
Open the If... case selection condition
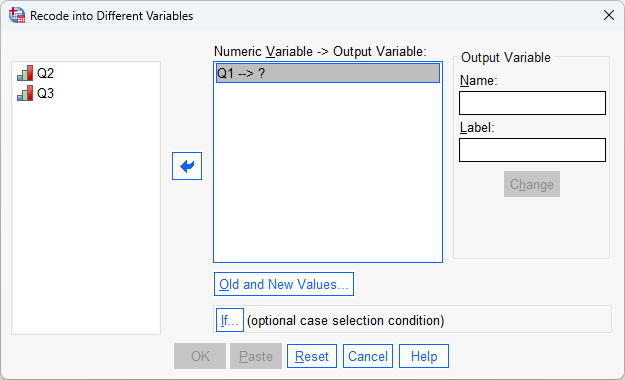click(230, 320)
